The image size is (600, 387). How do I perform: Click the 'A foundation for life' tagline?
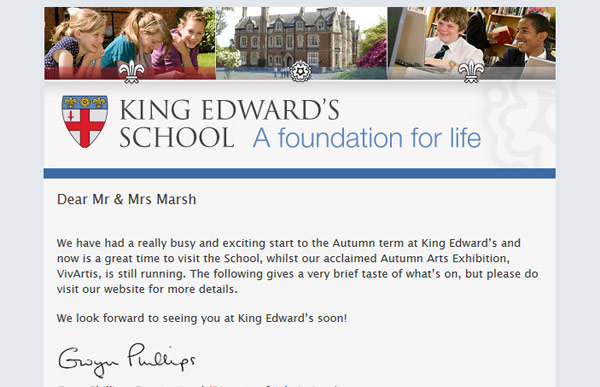tap(367, 138)
